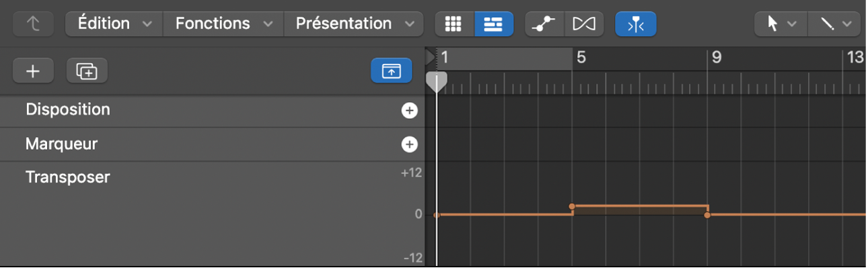Click the duplicate track icon
The width and height of the screenshot is (868, 270).
pyautogui.click(x=87, y=71)
